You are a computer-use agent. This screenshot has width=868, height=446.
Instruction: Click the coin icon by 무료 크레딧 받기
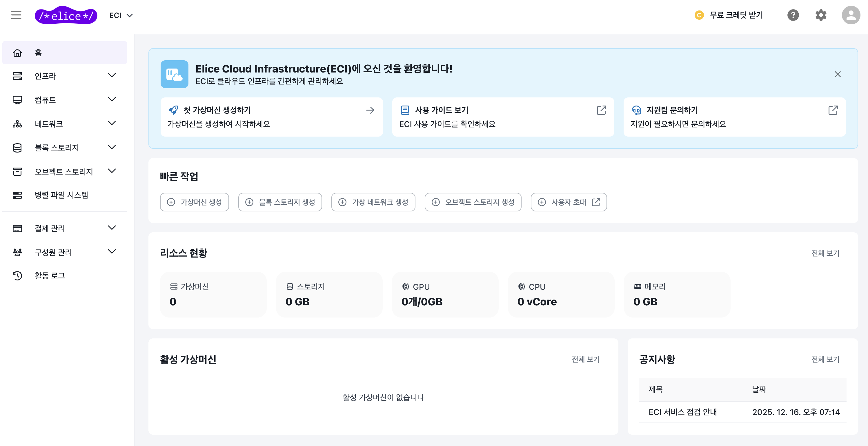point(699,15)
